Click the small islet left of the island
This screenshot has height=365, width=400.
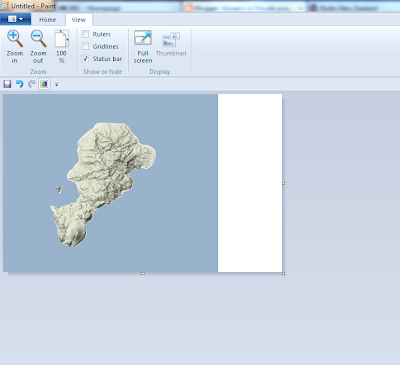coord(58,190)
